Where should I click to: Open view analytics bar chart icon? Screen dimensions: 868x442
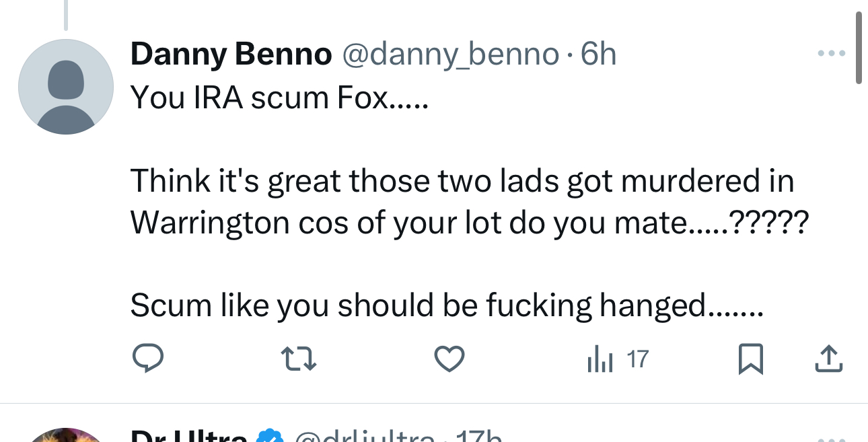coord(600,360)
